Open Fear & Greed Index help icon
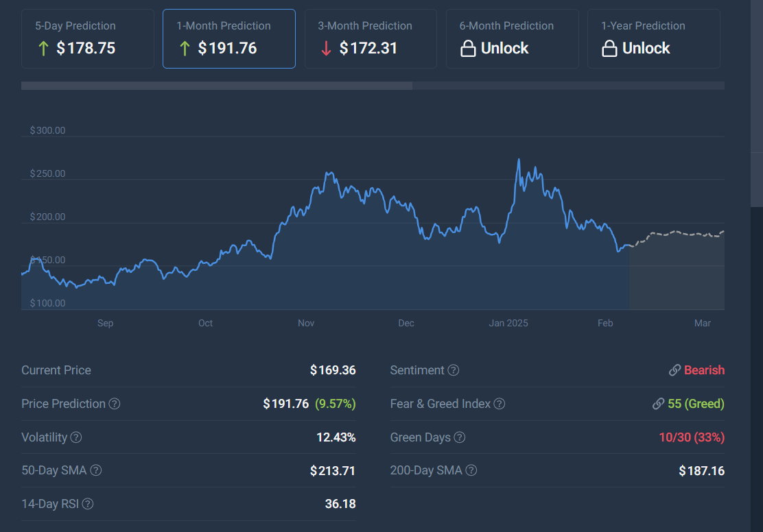763x532 pixels. (x=500, y=404)
